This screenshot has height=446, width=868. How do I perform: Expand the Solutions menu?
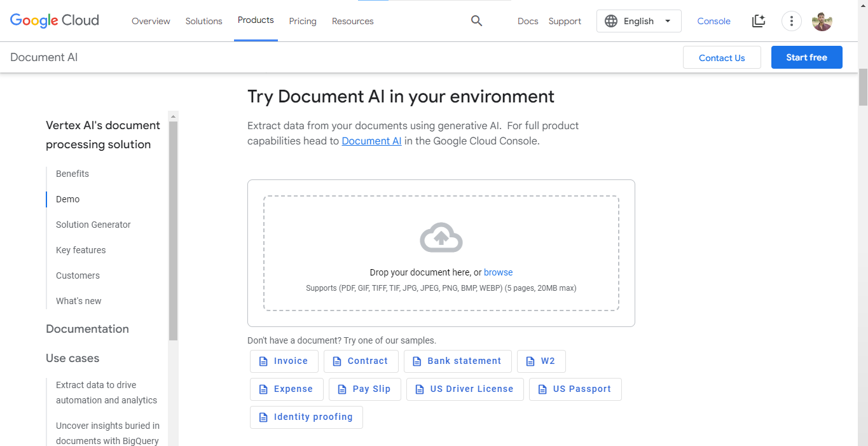203,21
